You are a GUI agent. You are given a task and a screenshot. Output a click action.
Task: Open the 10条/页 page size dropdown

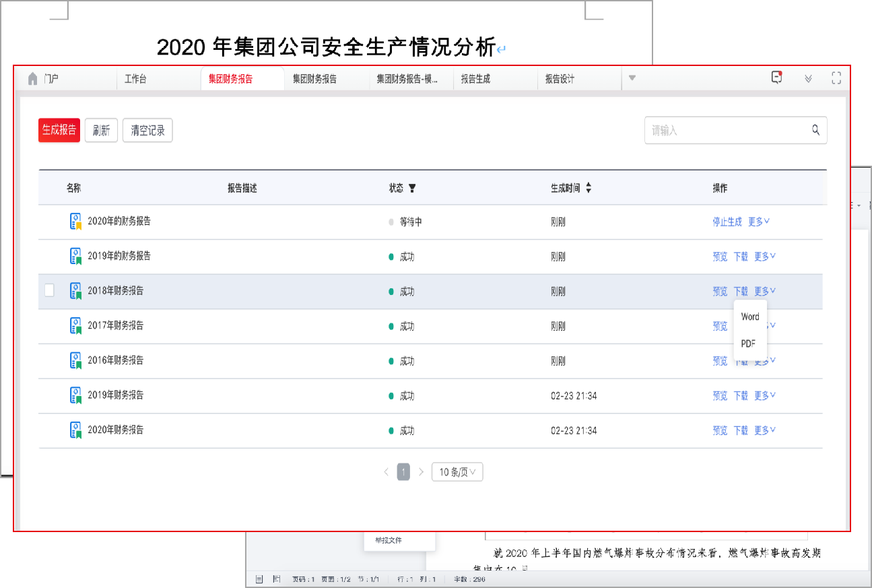point(457,472)
